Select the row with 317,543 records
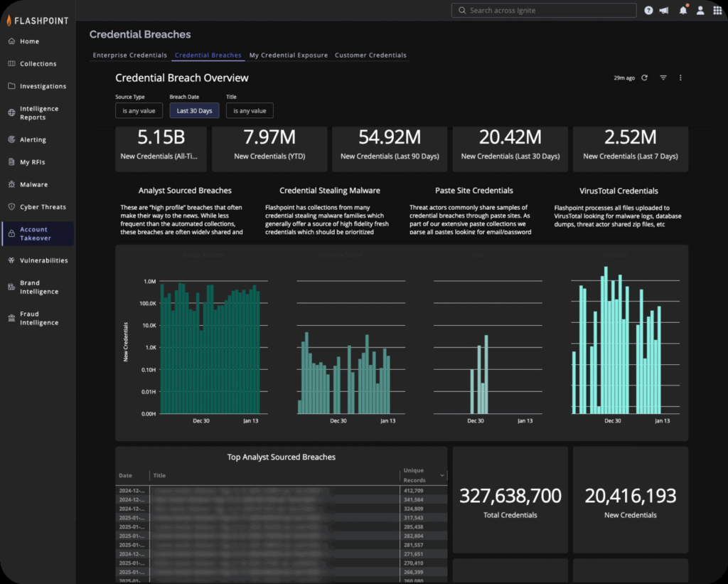Viewport: 728px width, 584px height. point(282,518)
